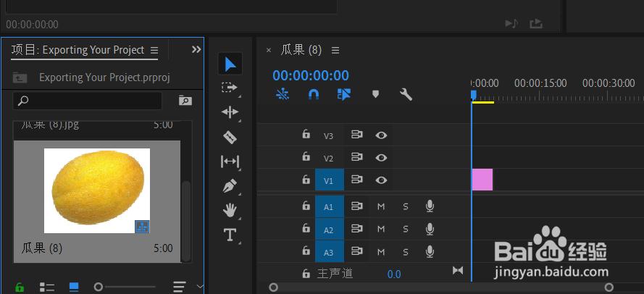
Task: Open timeline display settings wrench
Action: coord(406,94)
